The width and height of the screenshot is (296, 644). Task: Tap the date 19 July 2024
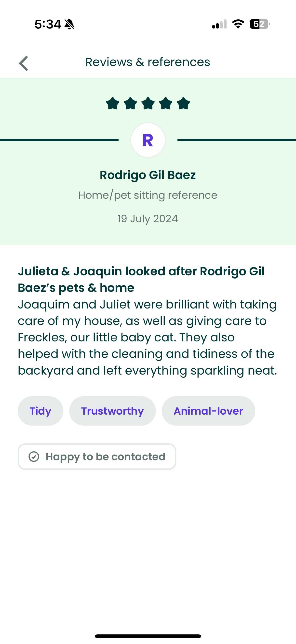[148, 219]
